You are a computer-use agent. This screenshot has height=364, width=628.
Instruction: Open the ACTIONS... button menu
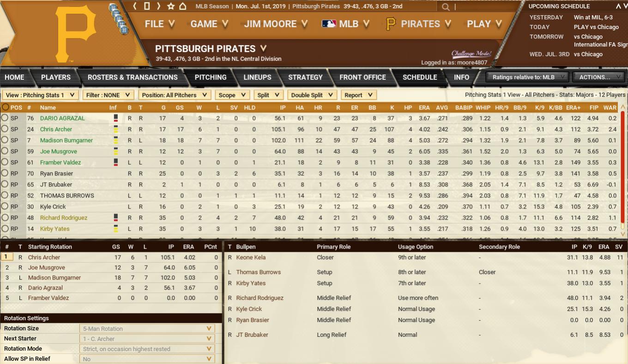(599, 77)
